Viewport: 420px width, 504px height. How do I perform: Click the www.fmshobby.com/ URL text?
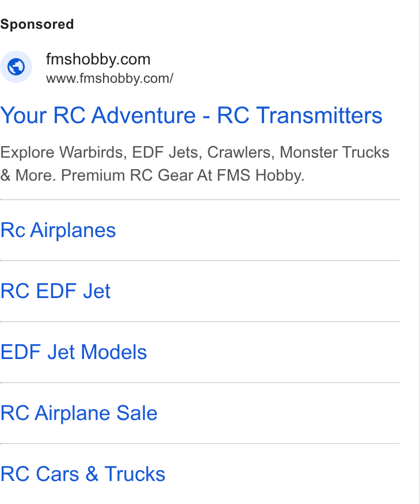(109, 78)
